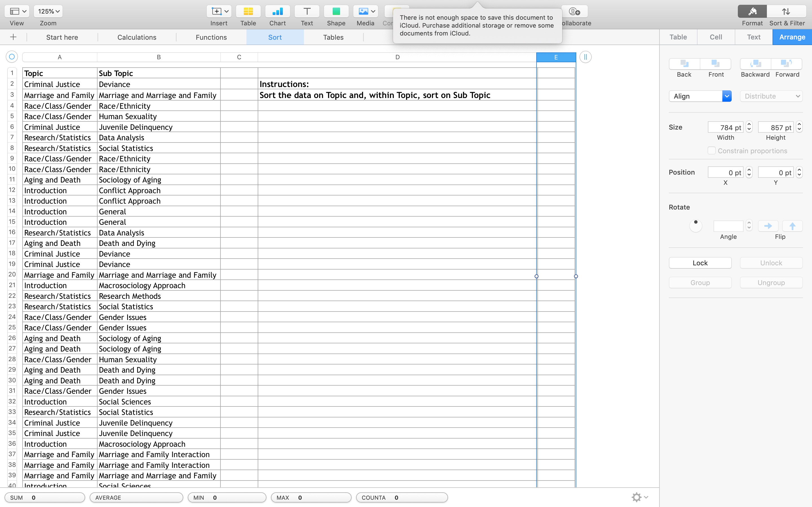Screen dimensions: 812x507
Task: Open the Distribute dropdown menu
Action: [771, 96]
